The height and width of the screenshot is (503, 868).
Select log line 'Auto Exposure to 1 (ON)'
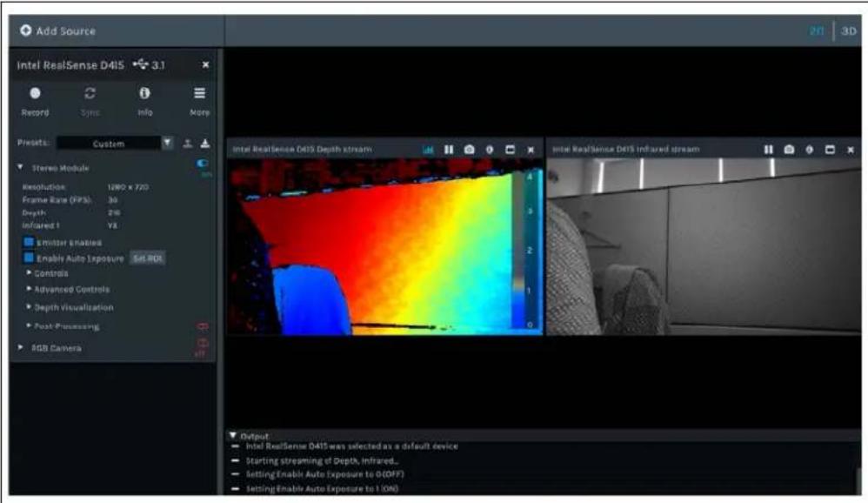coord(322,488)
